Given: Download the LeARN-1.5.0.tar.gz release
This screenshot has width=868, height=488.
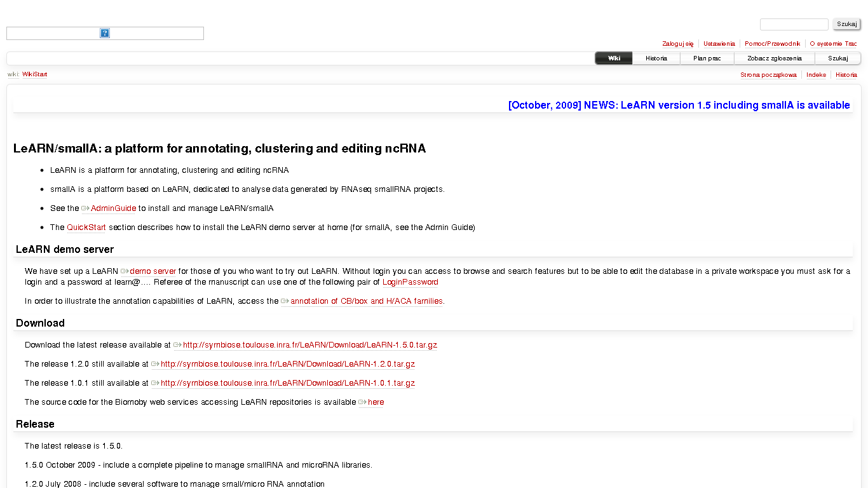Looking at the screenshot, I should (309, 345).
